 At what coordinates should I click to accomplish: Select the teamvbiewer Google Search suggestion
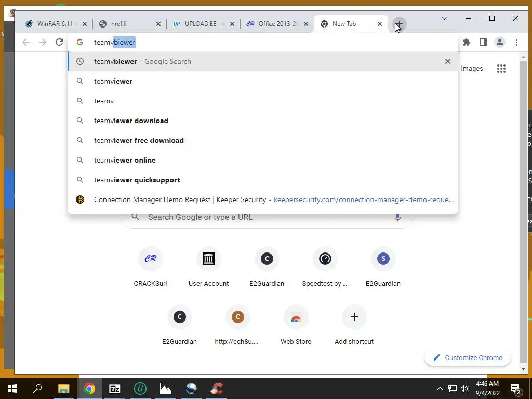[x=263, y=61]
